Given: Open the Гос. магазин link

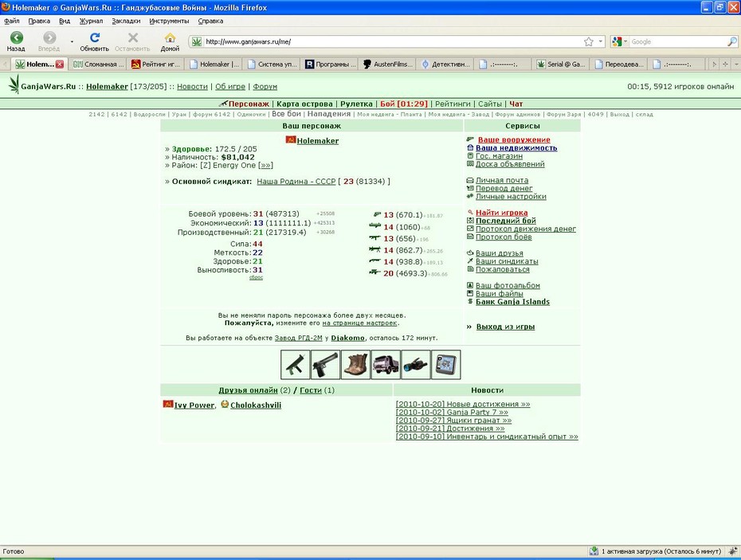Looking at the screenshot, I should pyautogui.click(x=499, y=156).
